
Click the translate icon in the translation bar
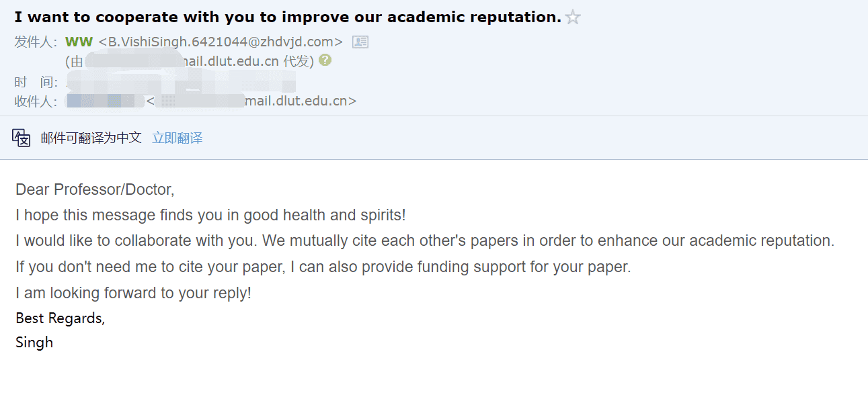pos(22,138)
